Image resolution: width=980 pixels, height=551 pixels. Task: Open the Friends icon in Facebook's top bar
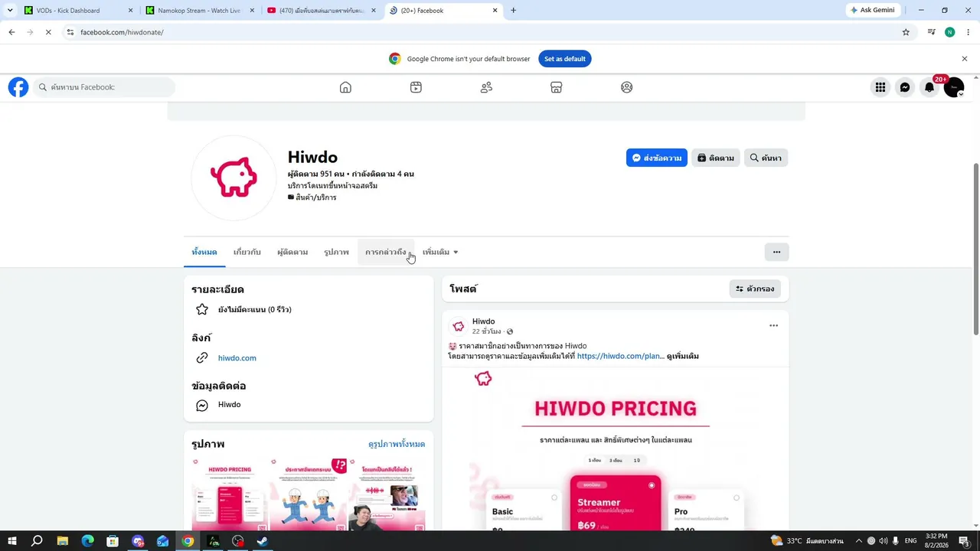pyautogui.click(x=486, y=87)
